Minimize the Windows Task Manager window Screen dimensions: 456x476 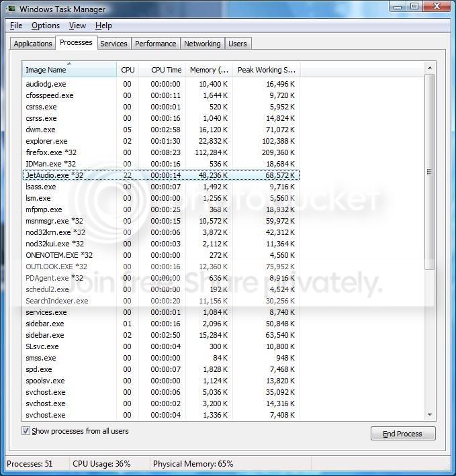tap(398, 6)
